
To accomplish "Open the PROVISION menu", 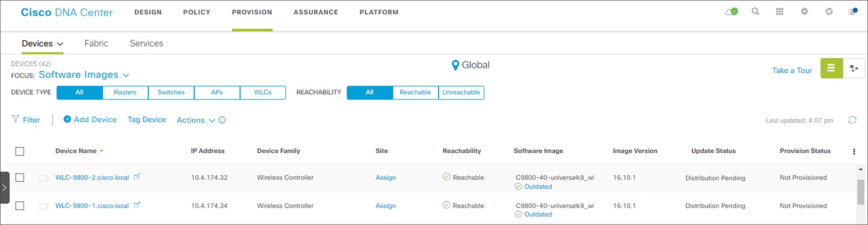I will (x=252, y=12).
